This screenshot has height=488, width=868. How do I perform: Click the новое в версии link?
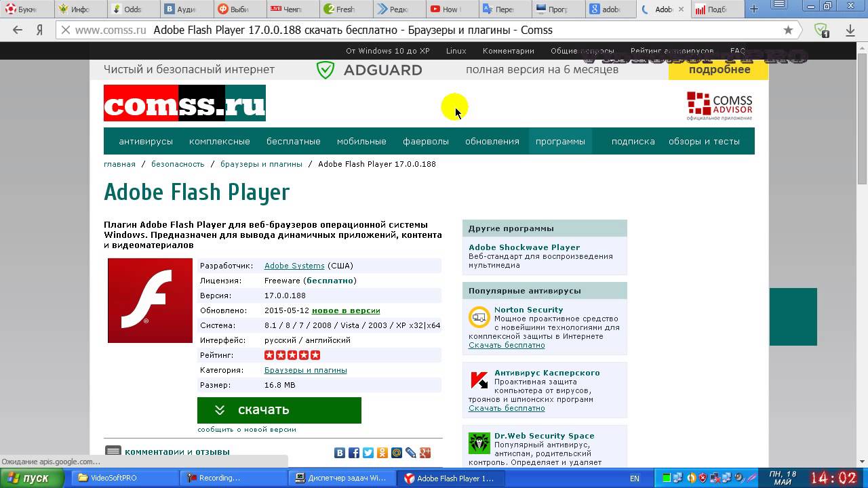click(x=346, y=310)
